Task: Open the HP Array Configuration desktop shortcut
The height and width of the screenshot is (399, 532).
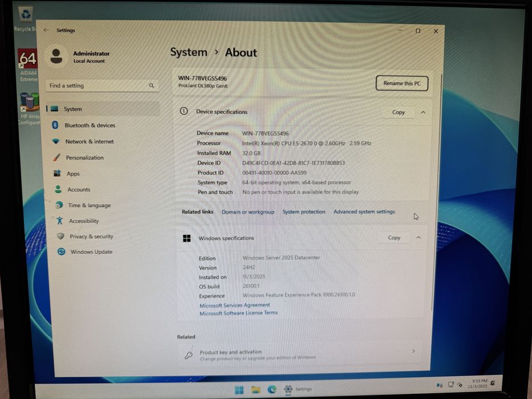Action: tap(30, 108)
